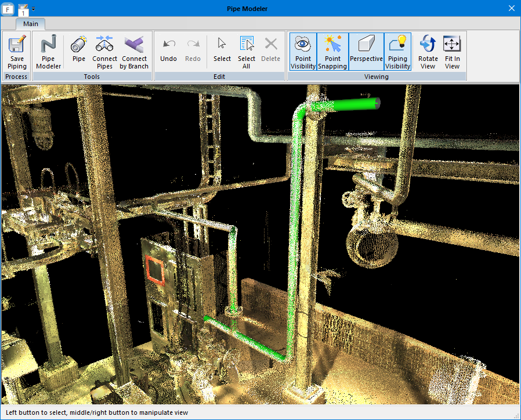
Task: Pick the Select arrow tool
Action: [x=222, y=52]
